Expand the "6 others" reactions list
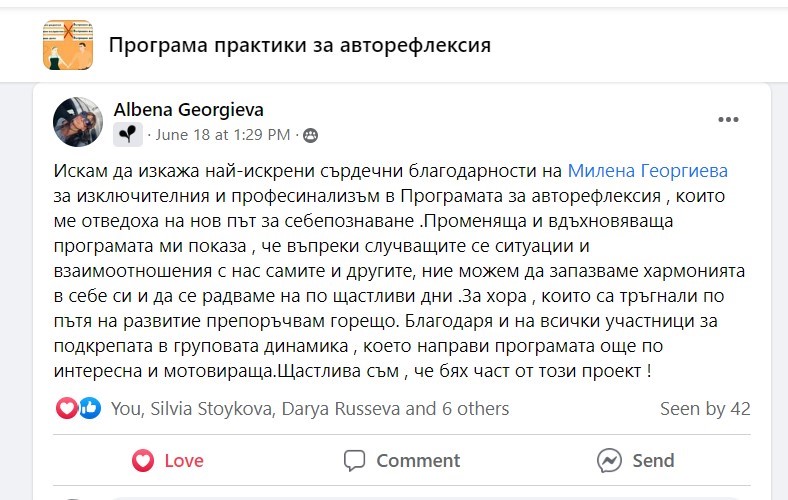 [x=474, y=408]
